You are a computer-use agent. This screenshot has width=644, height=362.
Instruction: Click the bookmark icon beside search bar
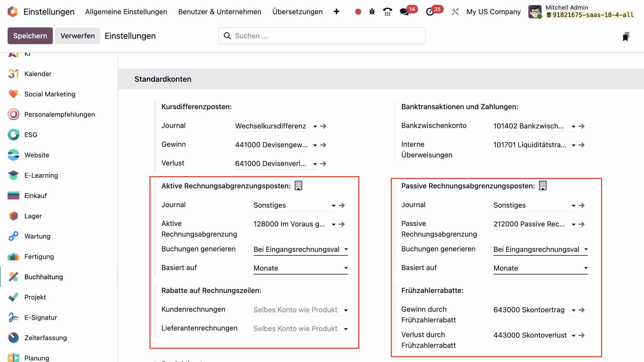pyautogui.click(x=626, y=36)
